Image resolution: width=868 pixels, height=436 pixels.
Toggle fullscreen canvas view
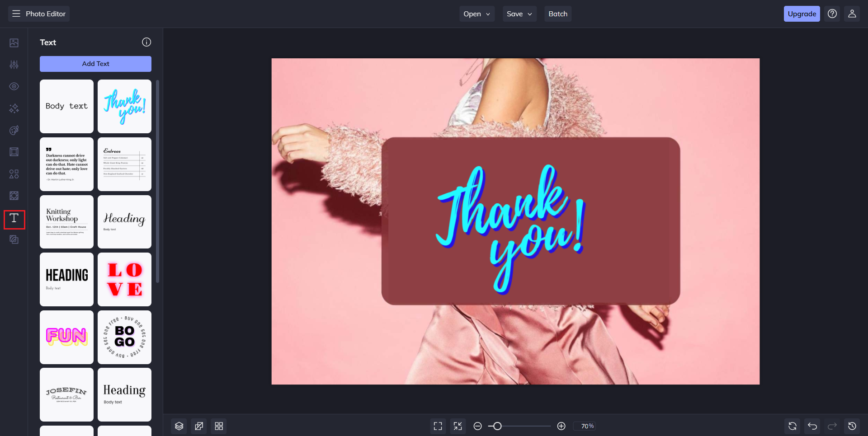point(438,426)
